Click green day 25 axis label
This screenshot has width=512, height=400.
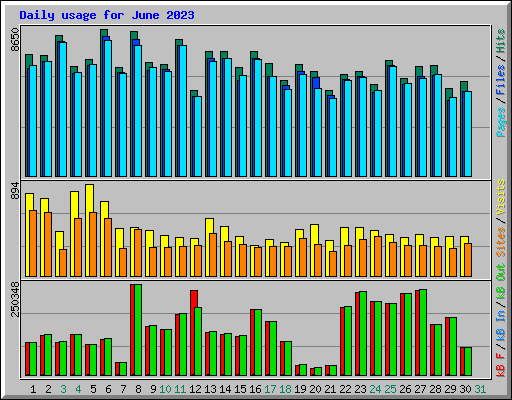point(390,389)
